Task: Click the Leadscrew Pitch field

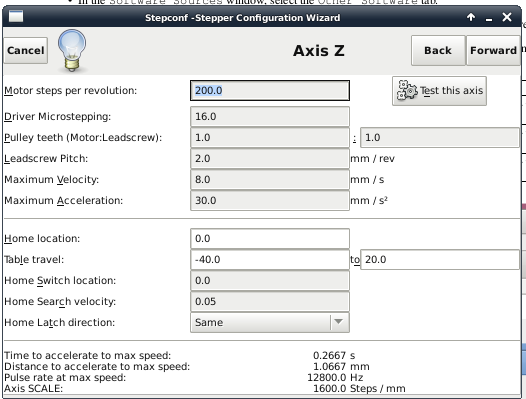Action: click(x=270, y=158)
